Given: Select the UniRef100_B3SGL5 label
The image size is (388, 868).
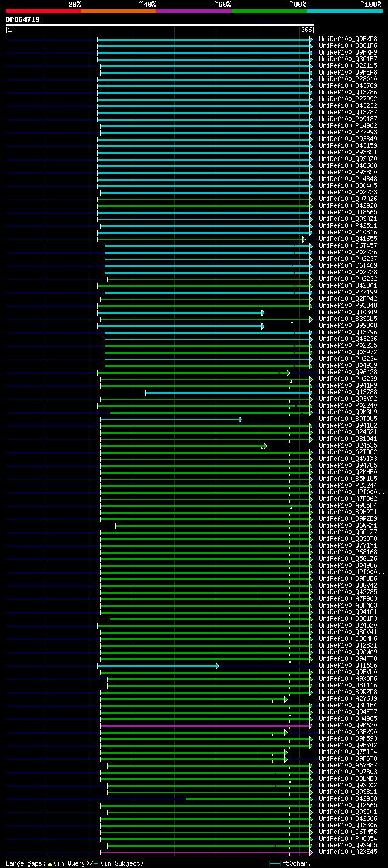Looking at the screenshot, I should point(348,319).
